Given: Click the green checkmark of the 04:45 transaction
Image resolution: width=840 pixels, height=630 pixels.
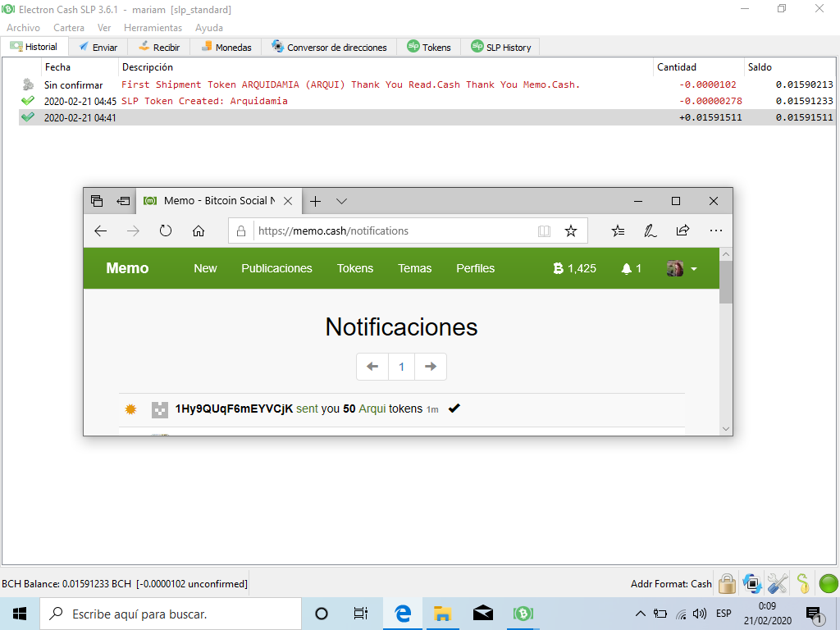Looking at the screenshot, I should [x=28, y=101].
